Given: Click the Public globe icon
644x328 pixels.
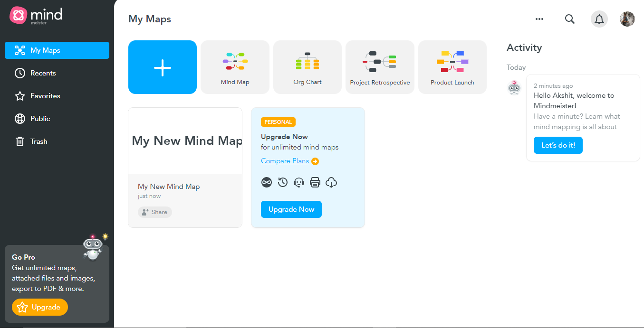Looking at the screenshot, I should tap(20, 119).
